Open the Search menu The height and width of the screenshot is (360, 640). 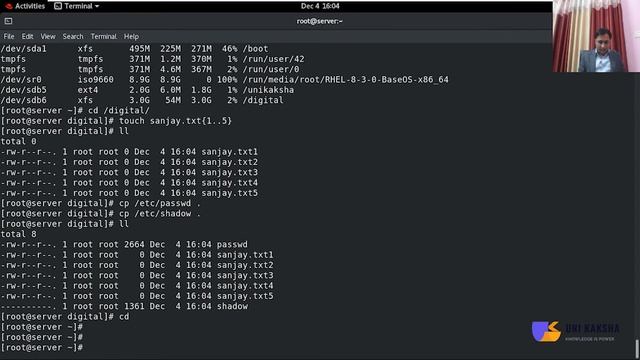tap(73, 36)
